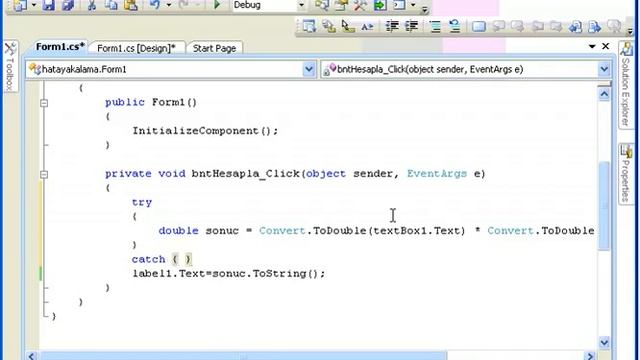Click Display an Object Member List icon
The width and height of the screenshot is (640, 360).
point(309,27)
